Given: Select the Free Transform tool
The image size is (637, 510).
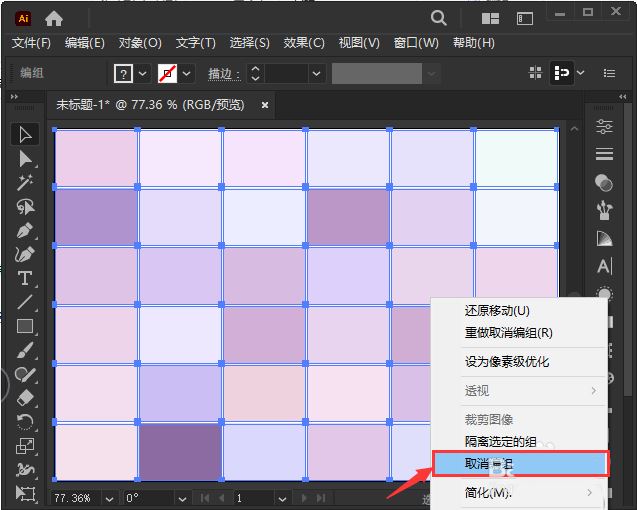Looking at the screenshot, I should click(25, 493).
